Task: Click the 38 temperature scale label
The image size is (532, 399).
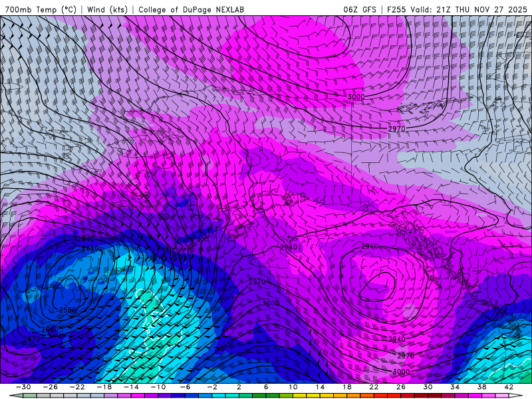Action: (481, 387)
